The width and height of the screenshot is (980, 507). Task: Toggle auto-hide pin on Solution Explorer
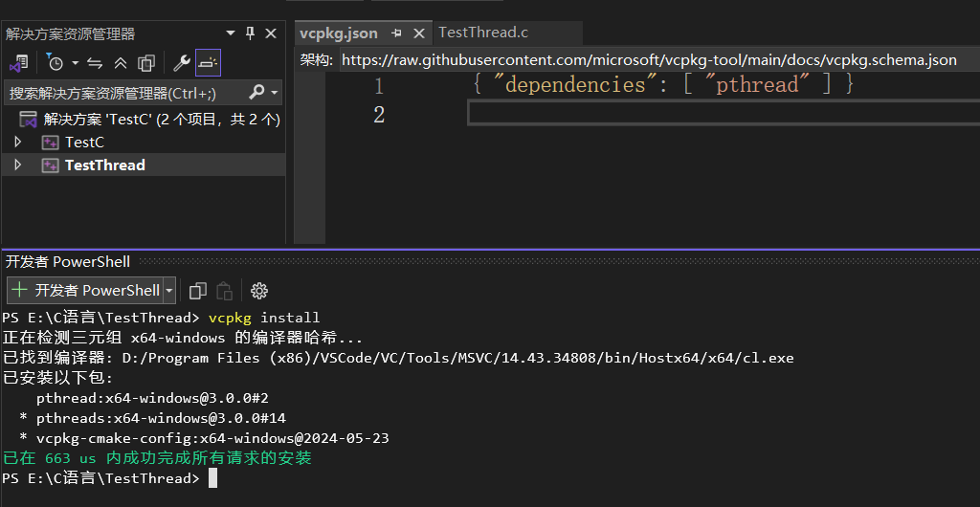250,33
